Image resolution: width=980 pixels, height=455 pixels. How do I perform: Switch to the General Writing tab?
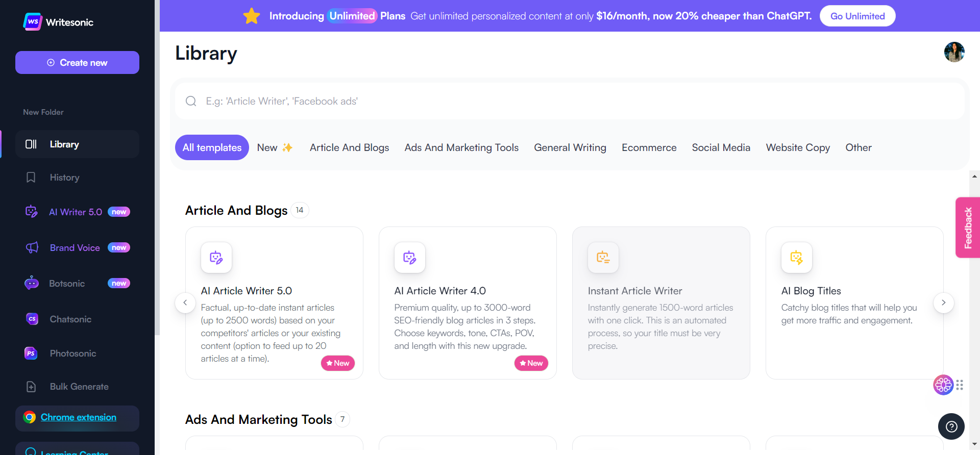pos(570,147)
